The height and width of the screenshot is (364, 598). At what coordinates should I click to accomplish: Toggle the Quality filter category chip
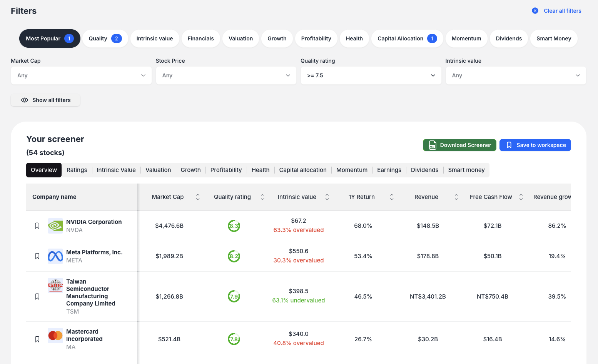point(105,38)
